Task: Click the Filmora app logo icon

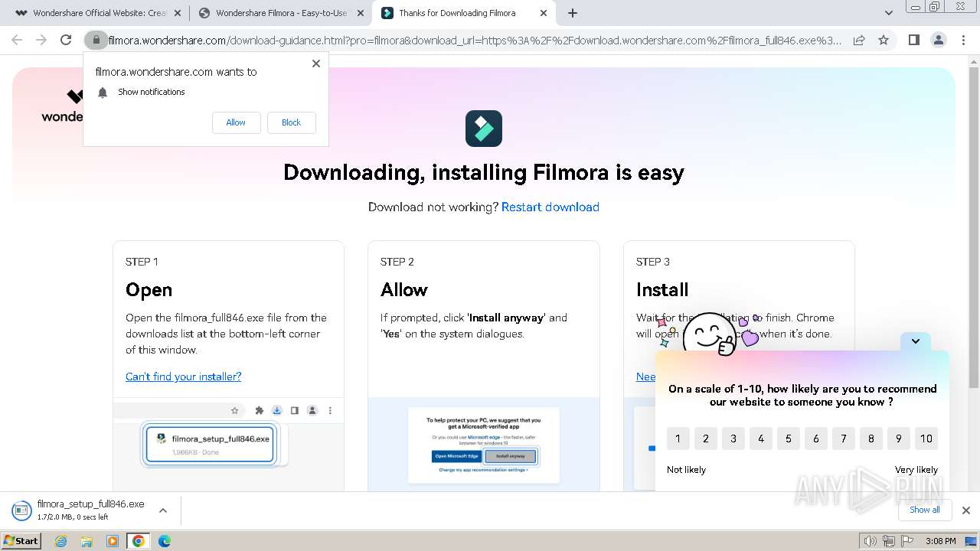Action: coord(484,129)
